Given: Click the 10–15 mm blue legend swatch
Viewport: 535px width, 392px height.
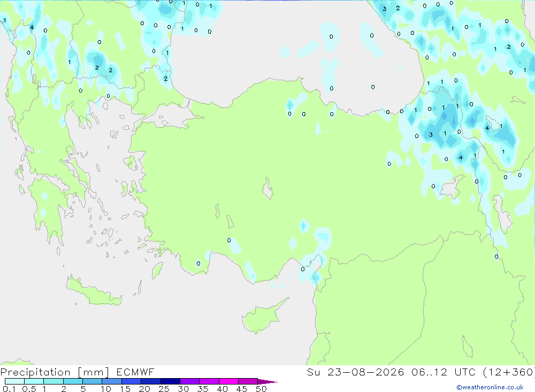Looking at the screenshot, I should [x=112, y=381].
